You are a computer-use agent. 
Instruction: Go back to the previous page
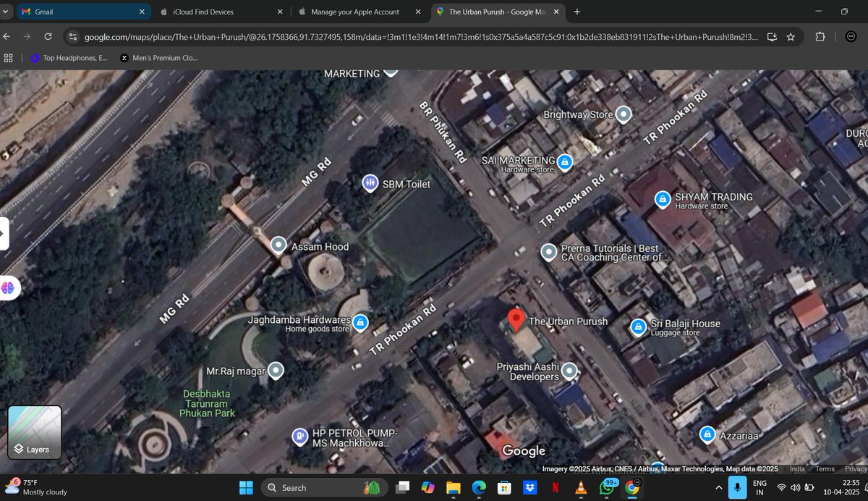pyautogui.click(x=7, y=36)
